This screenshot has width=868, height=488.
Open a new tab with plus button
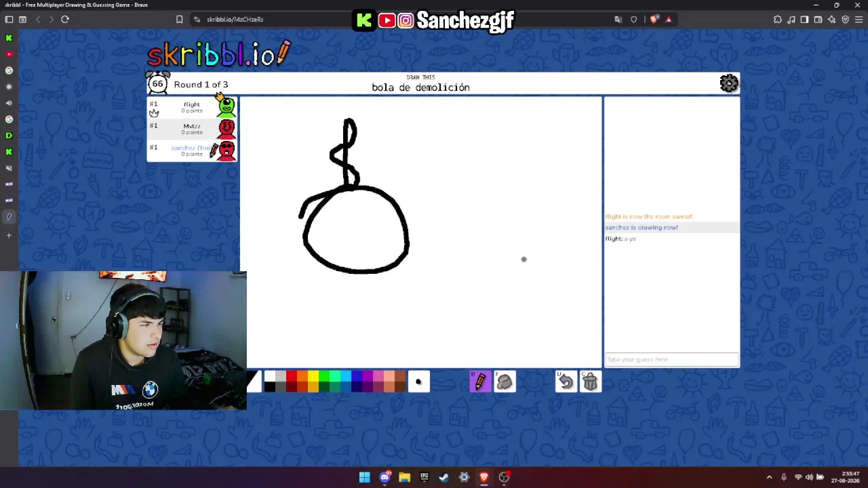pos(9,235)
